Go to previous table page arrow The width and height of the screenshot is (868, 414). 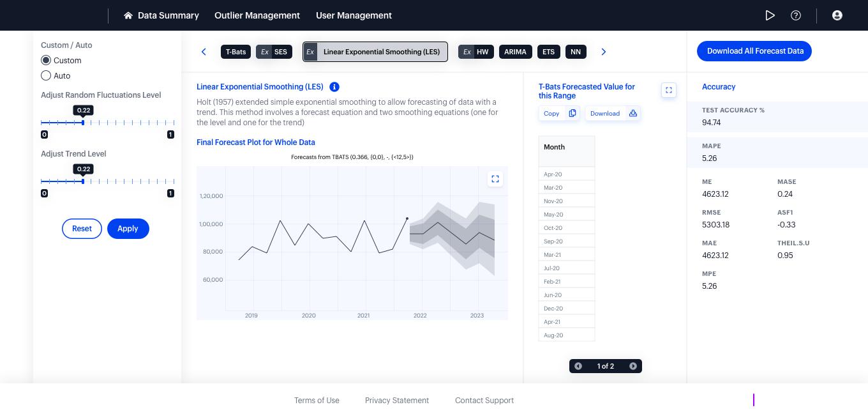(578, 366)
